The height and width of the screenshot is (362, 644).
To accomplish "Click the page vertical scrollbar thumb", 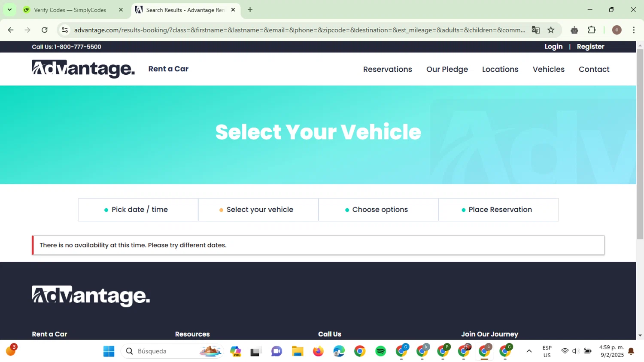I will tap(640, 144).
